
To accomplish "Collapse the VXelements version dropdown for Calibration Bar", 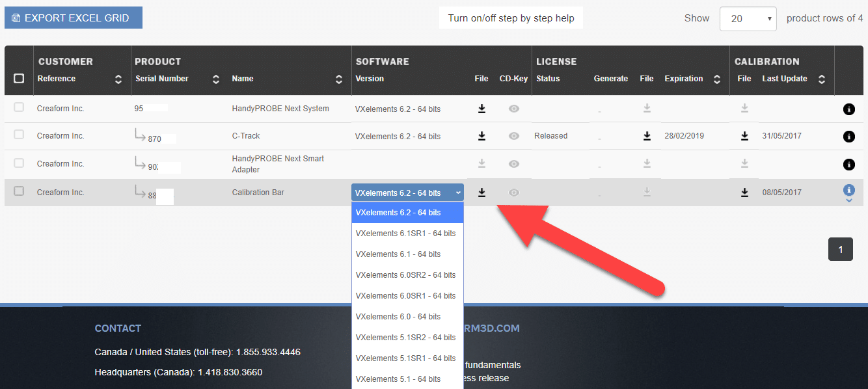I will point(408,193).
